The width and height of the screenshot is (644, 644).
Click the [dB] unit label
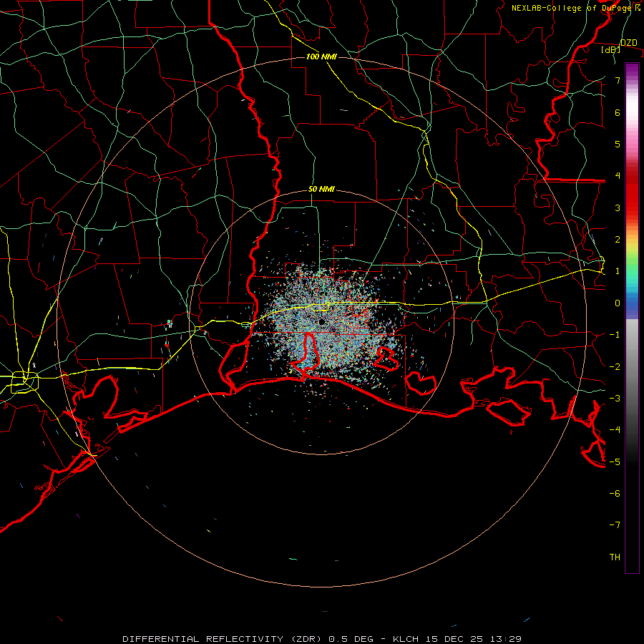(611, 49)
